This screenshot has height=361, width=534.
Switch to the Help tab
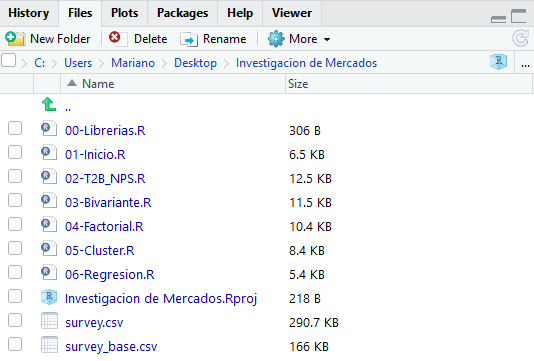[240, 13]
